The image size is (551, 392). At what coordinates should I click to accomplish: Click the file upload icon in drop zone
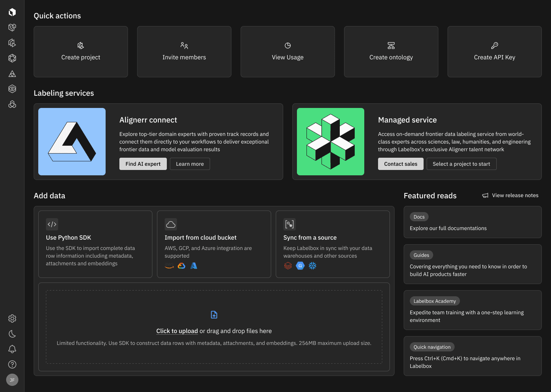(214, 315)
